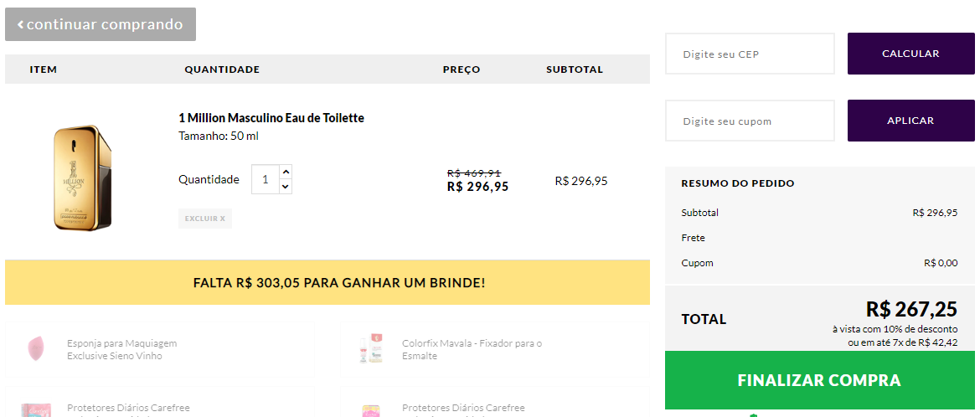Click the pink makeup sponge icon
This screenshot has height=417, width=980.
pyautogui.click(x=36, y=348)
